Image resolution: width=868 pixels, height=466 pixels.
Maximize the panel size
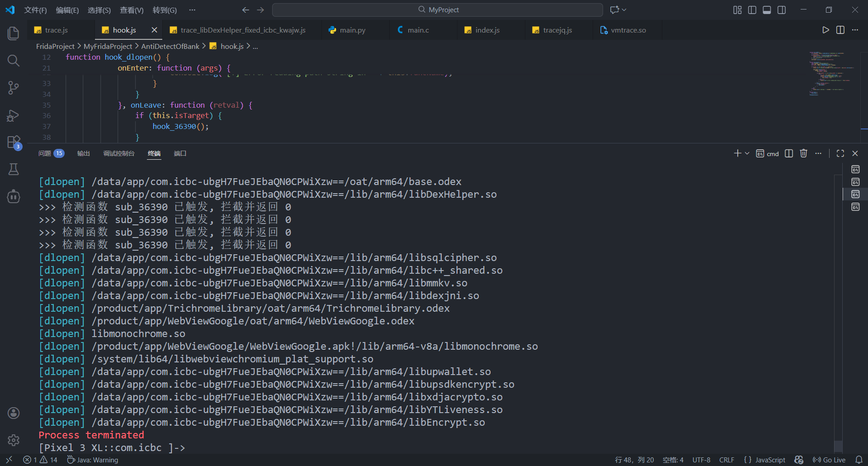(840, 153)
